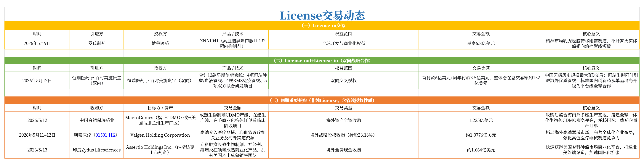Open the 01501.HK stock code link
Screen dimensions: 644x163
tap(105, 135)
